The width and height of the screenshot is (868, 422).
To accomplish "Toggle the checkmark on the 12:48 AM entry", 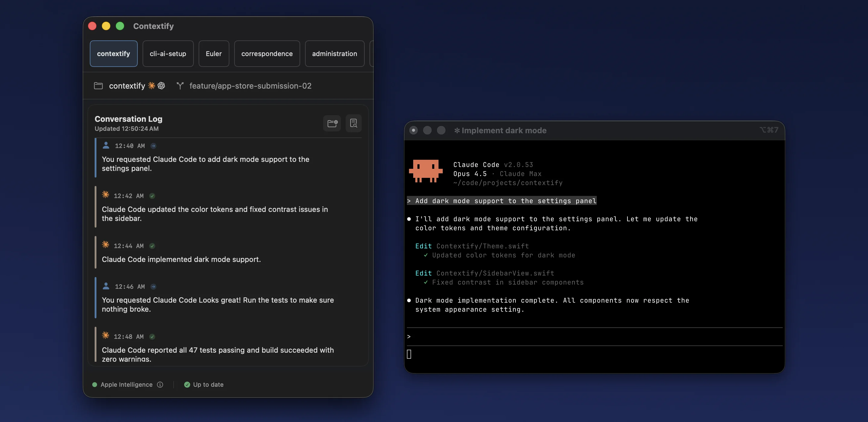I will (x=152, y=336).
